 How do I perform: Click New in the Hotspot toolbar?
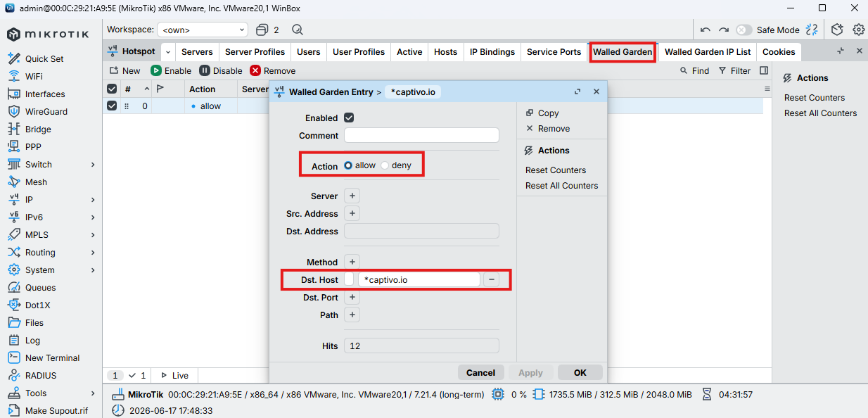coord(125,70)
